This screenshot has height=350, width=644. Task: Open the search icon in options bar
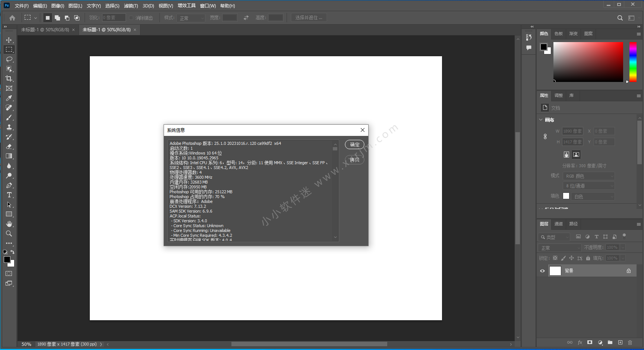tap(620, 18)
